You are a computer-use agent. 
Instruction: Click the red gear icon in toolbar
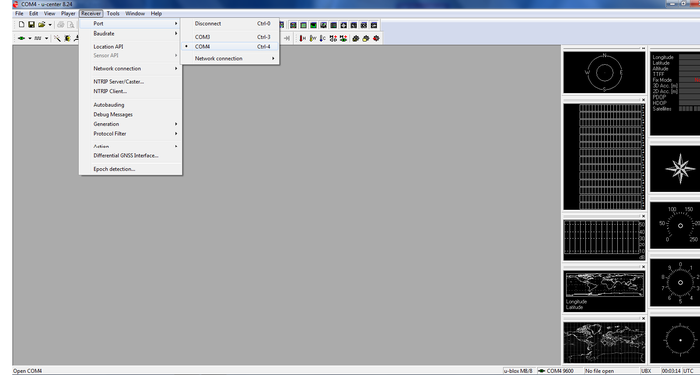coord(376,38)
